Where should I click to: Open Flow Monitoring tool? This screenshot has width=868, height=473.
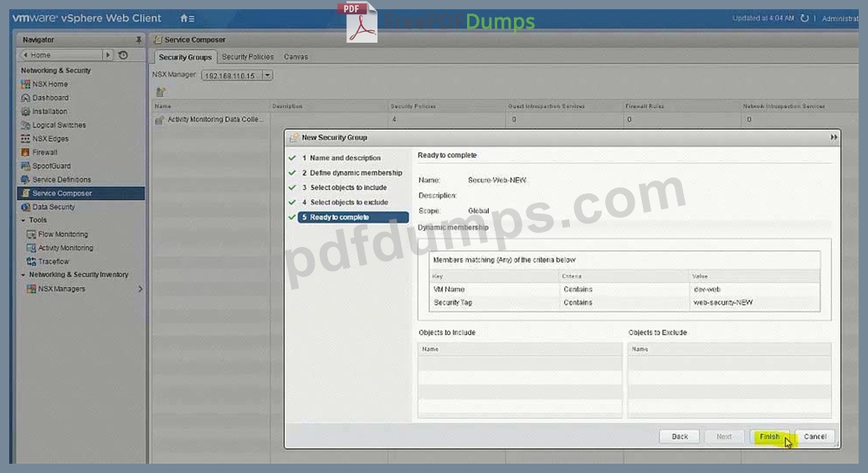pos(63,234)
